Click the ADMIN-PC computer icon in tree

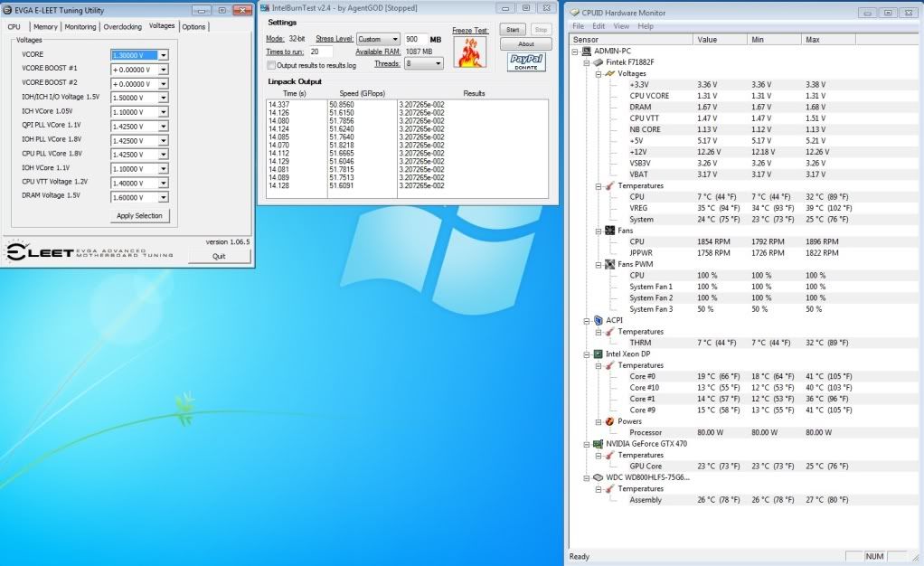click(587, 51)
